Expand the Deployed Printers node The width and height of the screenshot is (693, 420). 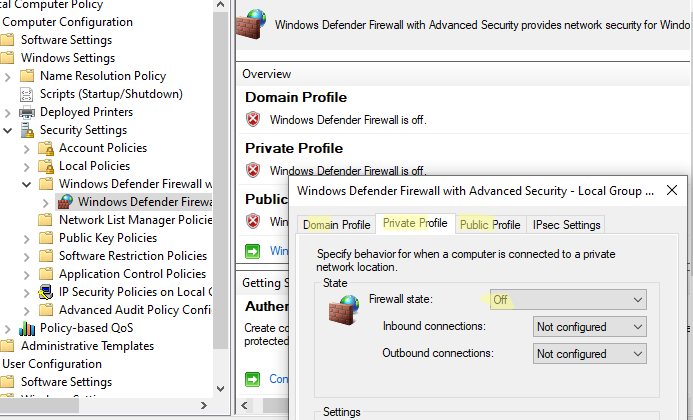(x=8, y=113)
